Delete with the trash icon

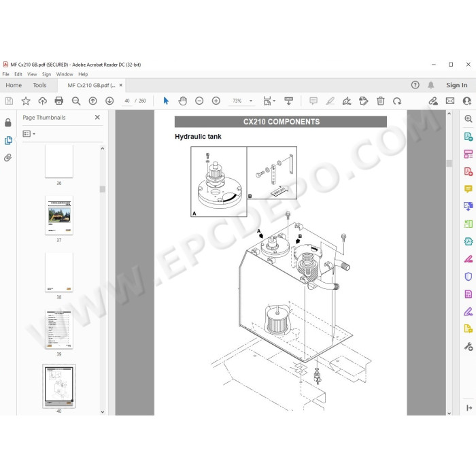point(380,101)
